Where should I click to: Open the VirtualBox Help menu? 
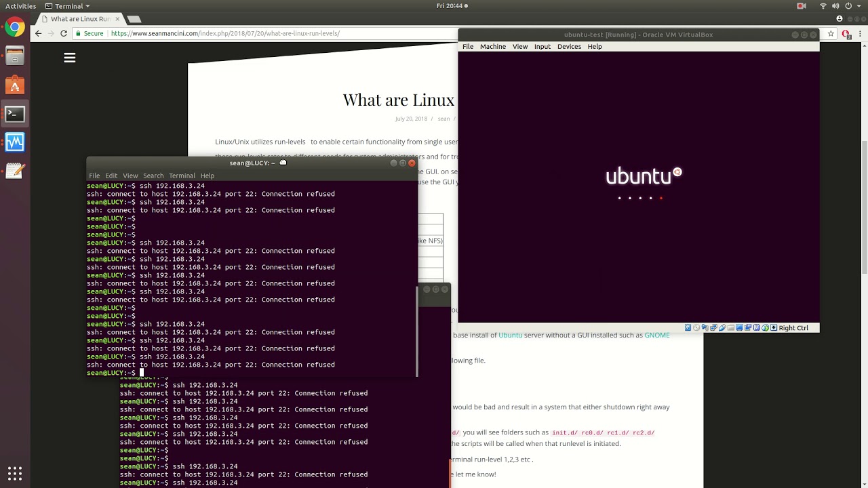[x=595, y=46]
